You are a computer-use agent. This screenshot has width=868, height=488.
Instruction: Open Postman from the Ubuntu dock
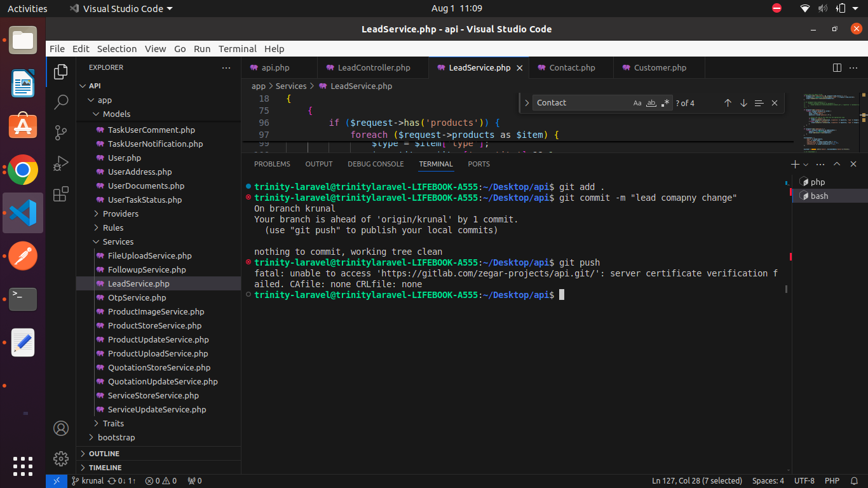(24, 256)
